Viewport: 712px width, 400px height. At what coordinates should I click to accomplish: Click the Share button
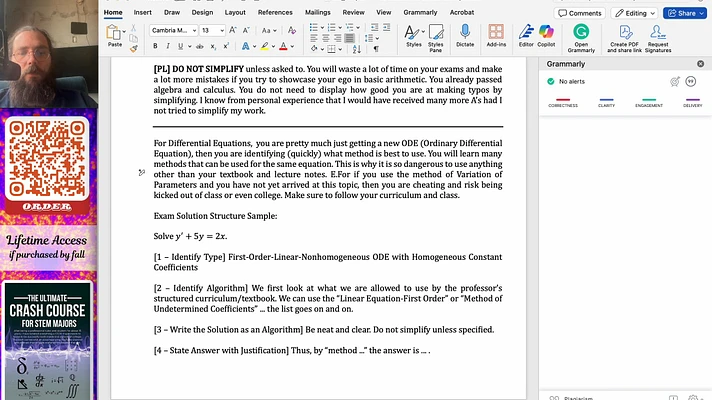(686, 13)
